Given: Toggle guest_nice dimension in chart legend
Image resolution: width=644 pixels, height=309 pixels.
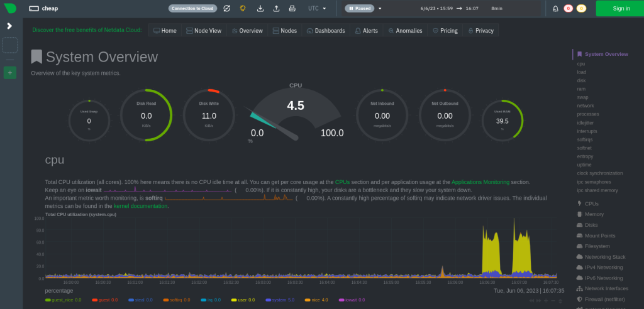Looking at the screenshot, I should click(64, 300).
